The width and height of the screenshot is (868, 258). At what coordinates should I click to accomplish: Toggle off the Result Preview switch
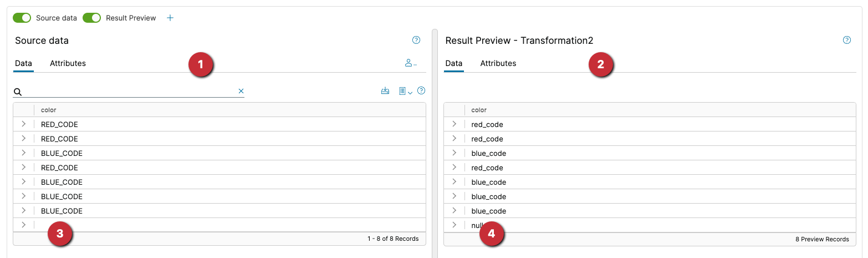tap(92, 18)
